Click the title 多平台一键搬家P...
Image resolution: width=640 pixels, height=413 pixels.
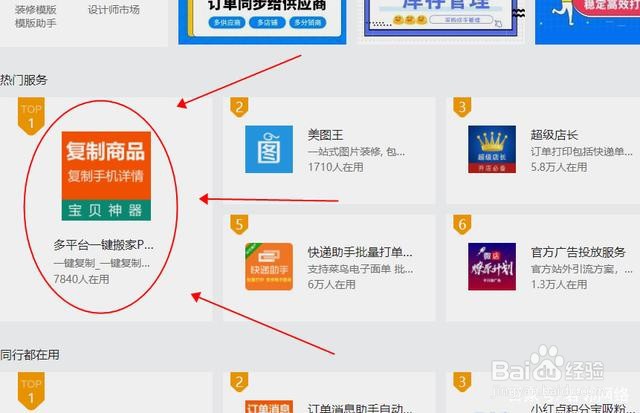tap(104, 245)
